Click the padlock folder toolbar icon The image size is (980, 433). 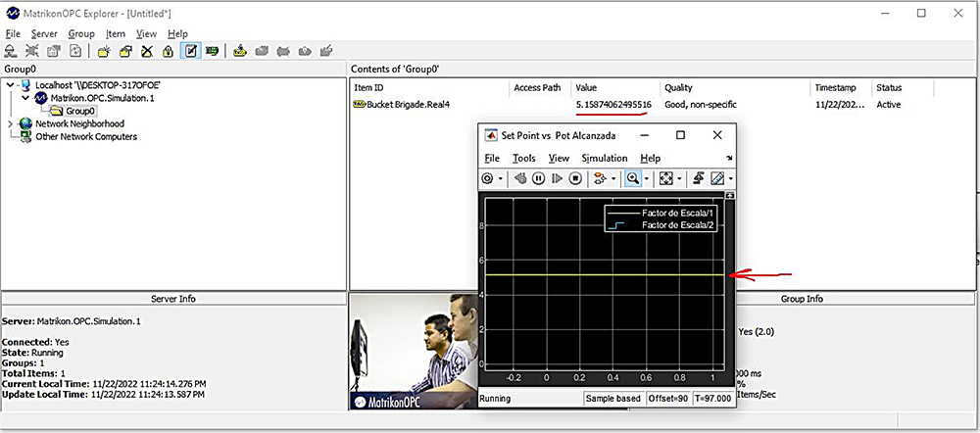168,51
